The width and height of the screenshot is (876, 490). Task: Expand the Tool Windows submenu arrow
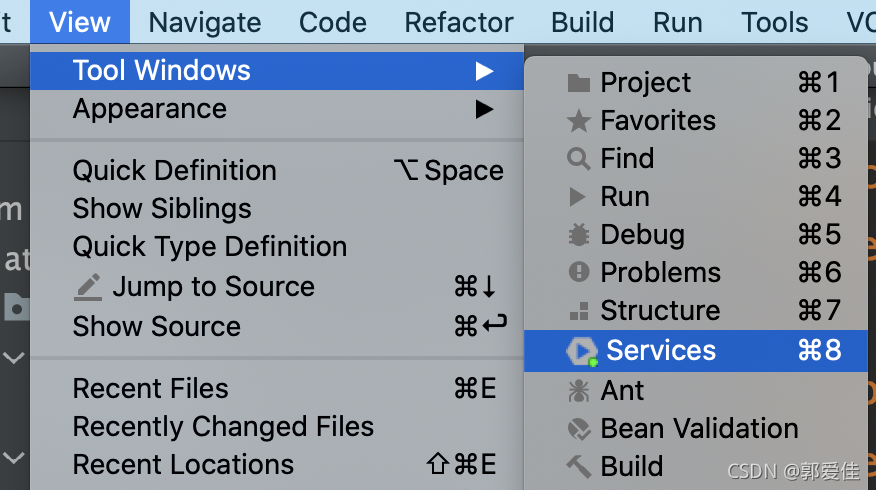click(484, 71)
